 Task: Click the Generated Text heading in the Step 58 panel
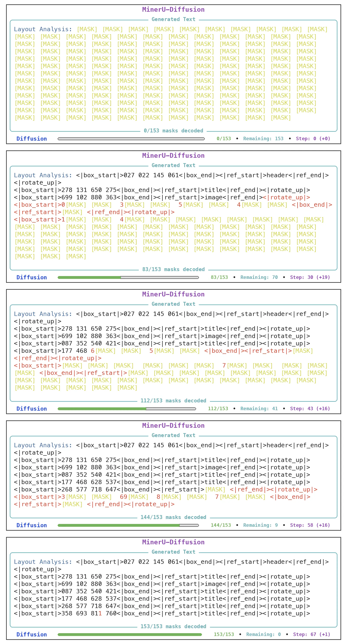173,435
